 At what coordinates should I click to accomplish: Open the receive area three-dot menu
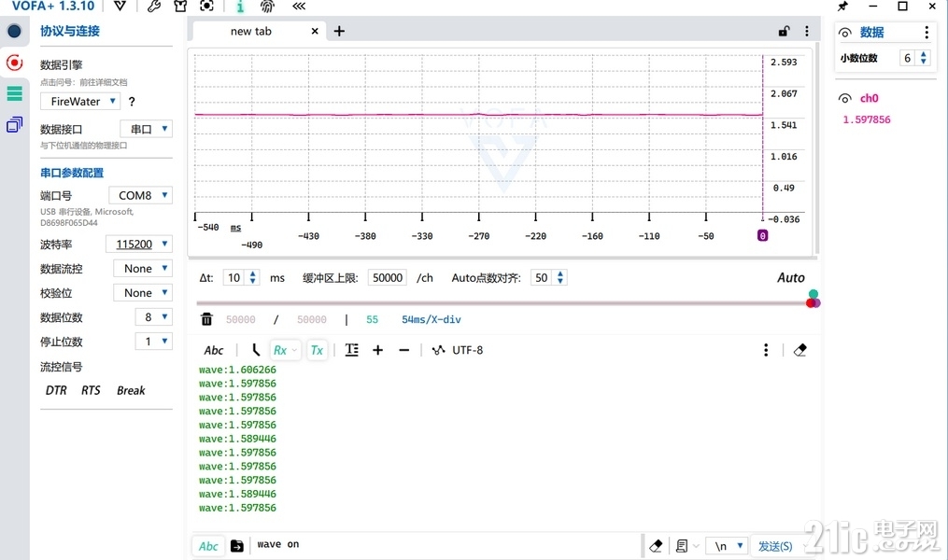[x=766, y=350]
